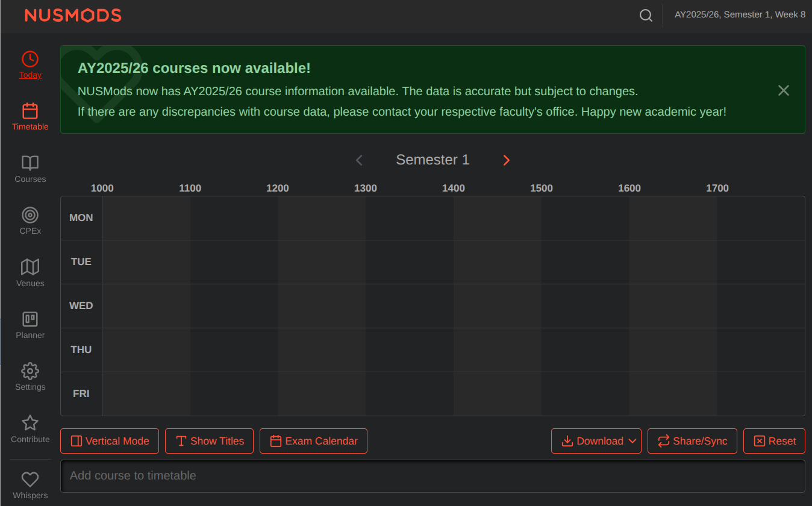
Task: Expand the Download dropdown menu
Action: click(x=596, y=441)
